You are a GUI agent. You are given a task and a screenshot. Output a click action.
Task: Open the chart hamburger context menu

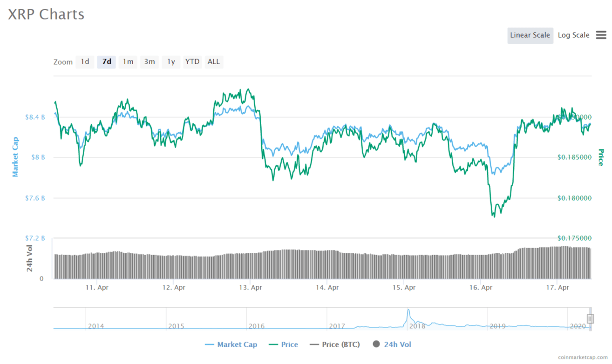pyautogui.click(x=601, y=35)
